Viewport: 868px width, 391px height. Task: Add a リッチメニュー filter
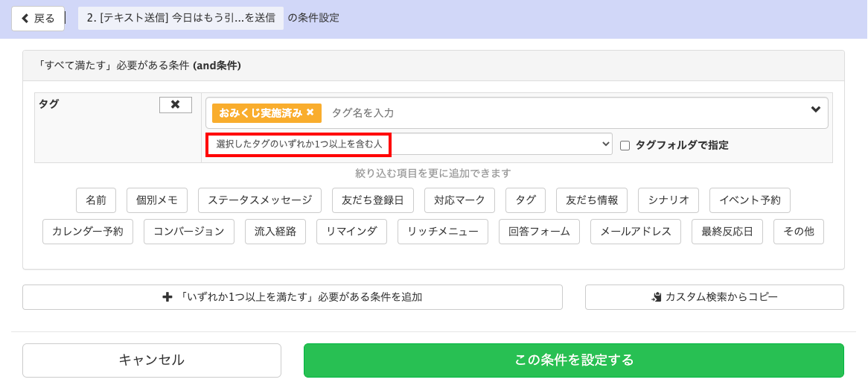click(x=443, y=232)
